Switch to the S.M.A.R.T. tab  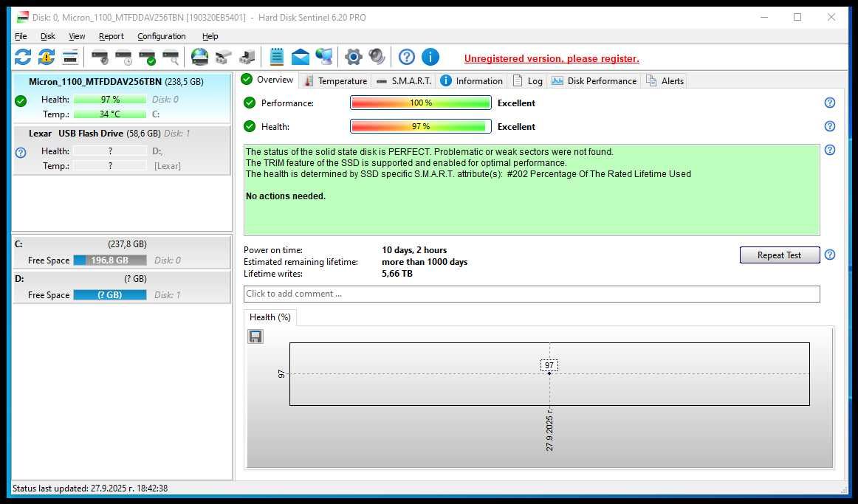[x=404, y=81]
